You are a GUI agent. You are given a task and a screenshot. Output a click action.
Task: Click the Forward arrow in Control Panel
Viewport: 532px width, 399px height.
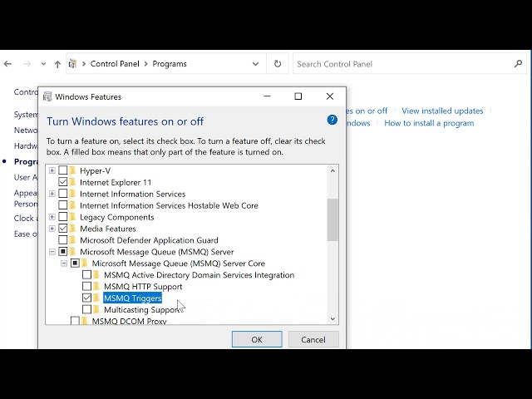pos(27,64)
